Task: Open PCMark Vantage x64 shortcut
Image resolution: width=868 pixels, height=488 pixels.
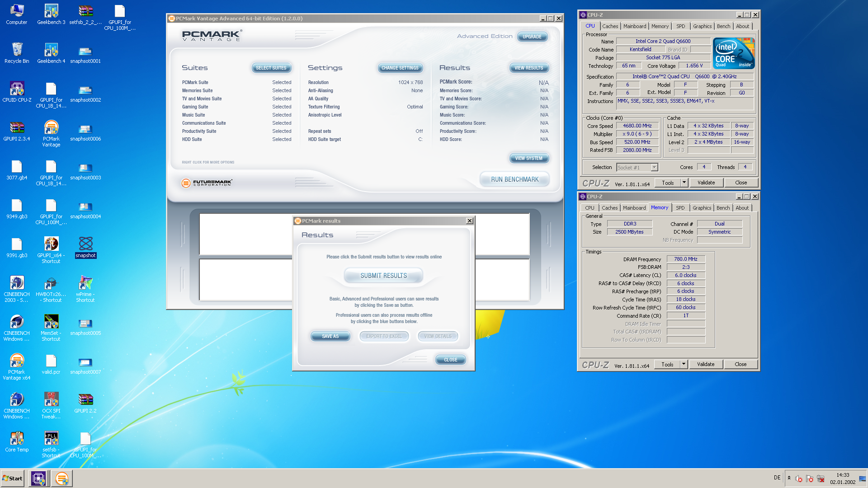Action: [x=17, y=367]
